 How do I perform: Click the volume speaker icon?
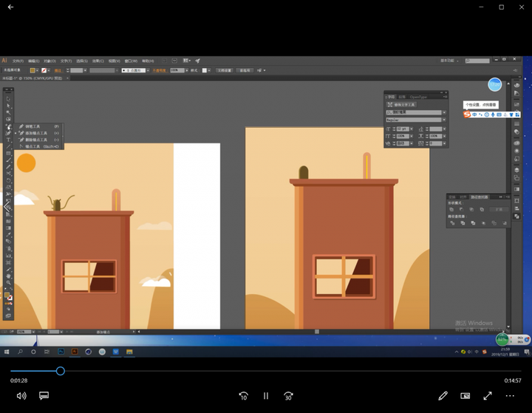pyautogui.click(x=21, y=396)
